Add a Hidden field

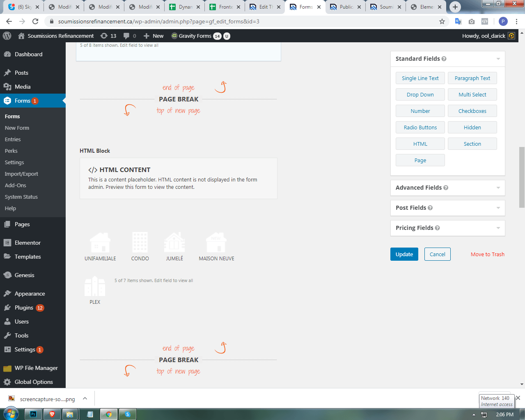pyautogui.click(x=472, y=127)
